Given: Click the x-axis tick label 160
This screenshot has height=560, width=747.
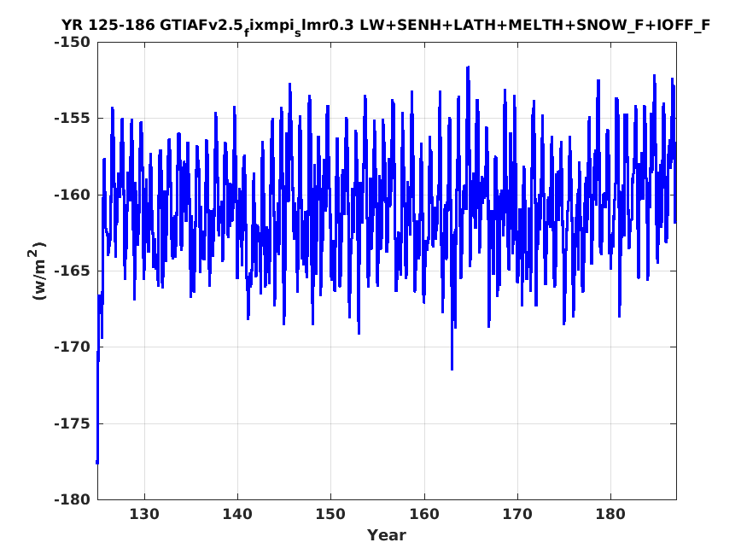Looking at the screenshot, I should click(x=424, y=514).
